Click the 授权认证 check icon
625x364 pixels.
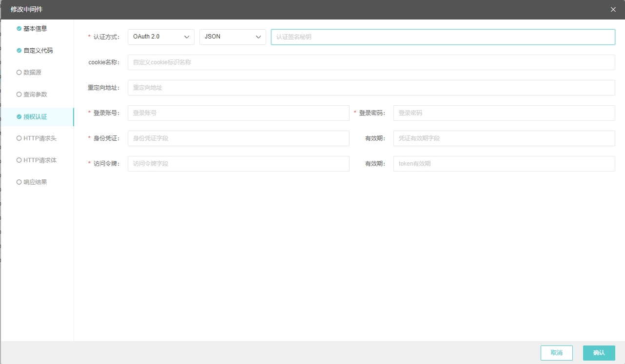click(x=19, y=117)
